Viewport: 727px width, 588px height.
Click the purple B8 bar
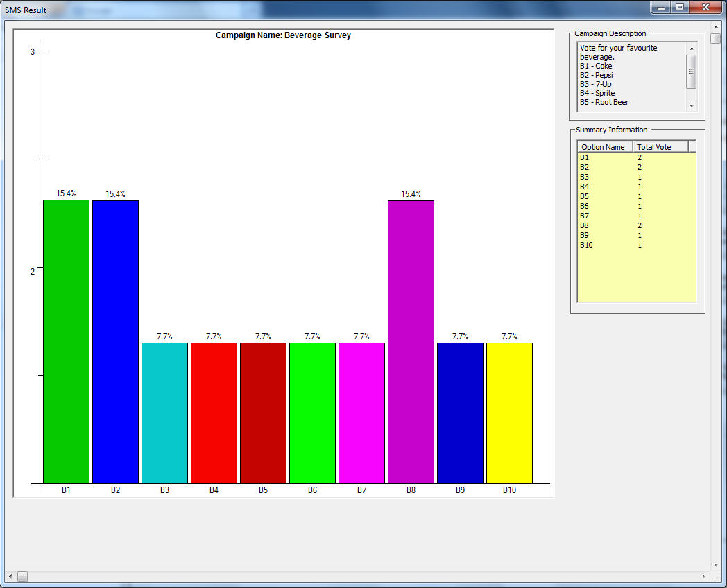tap(411, 342)
